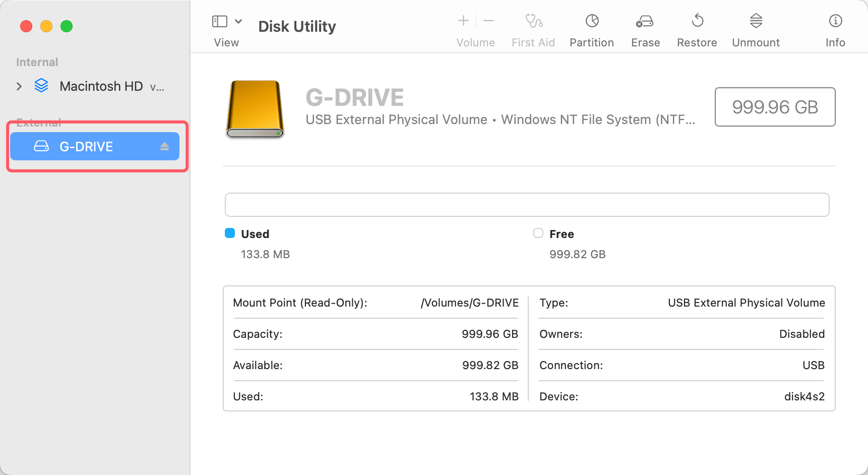Show Info for the selected volume
This screenshot has width=868, height=475.
coord(835,28)
